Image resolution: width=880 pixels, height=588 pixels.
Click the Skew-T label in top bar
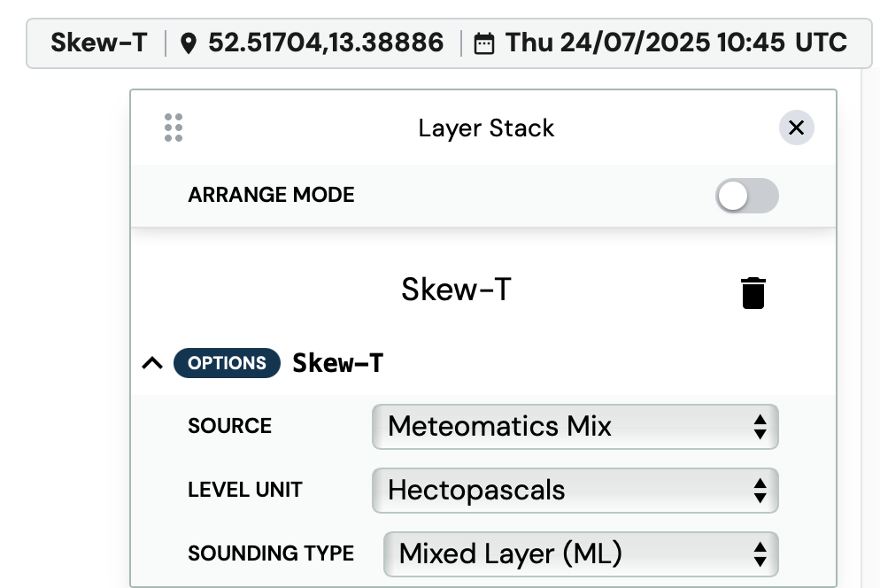click(98, 43)
